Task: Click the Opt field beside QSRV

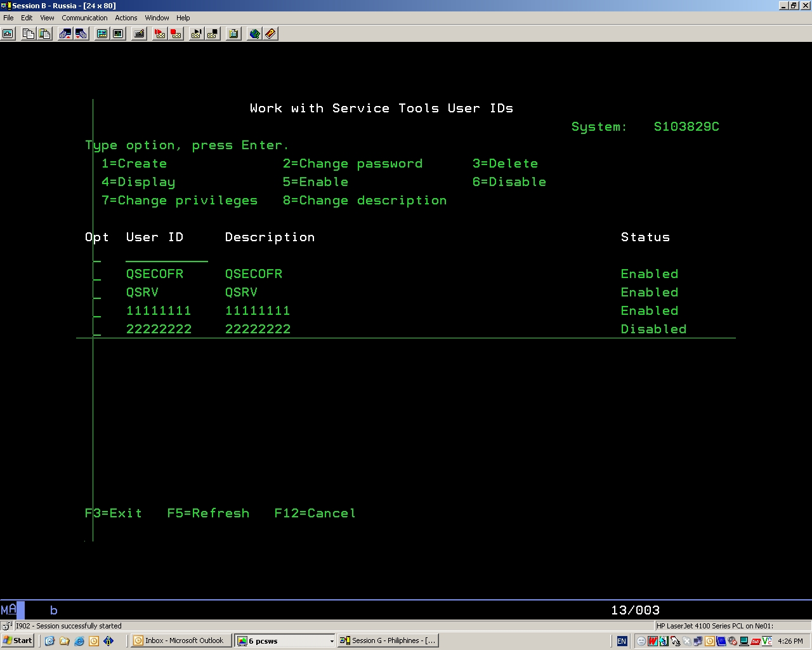Action: click(x=97, y=293)
